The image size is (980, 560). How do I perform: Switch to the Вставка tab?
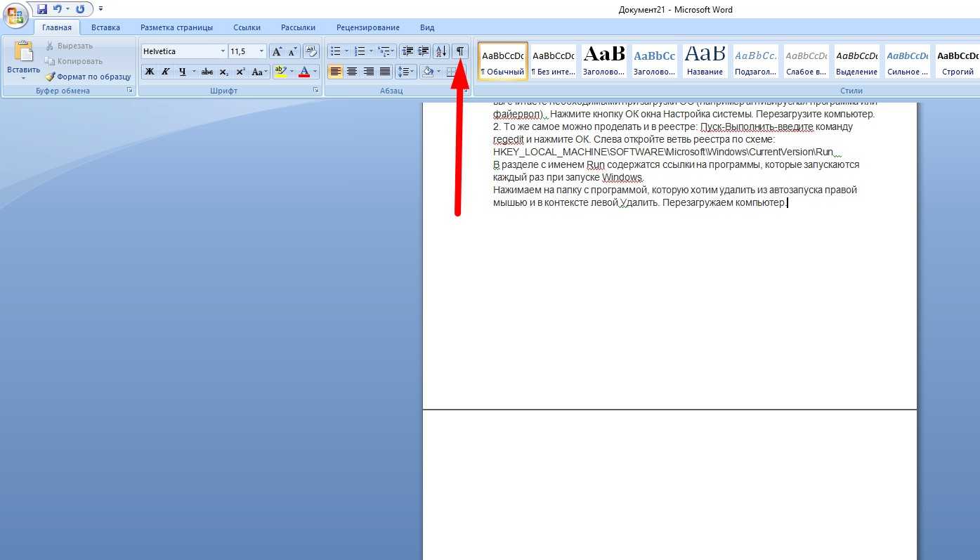105,27
